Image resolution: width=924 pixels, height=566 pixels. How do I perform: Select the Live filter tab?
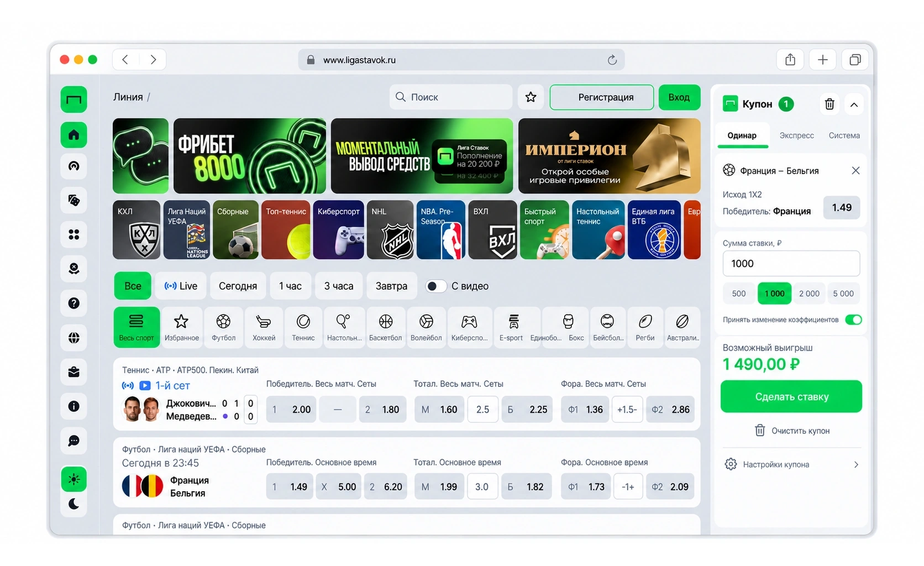click(181, 286)
